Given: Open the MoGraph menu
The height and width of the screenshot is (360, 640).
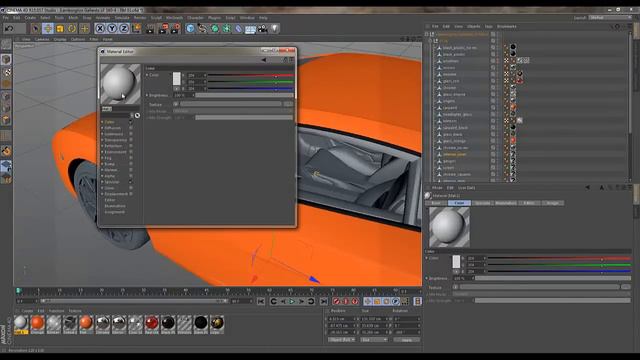Looking at the screenshot, I should (174, 18).
